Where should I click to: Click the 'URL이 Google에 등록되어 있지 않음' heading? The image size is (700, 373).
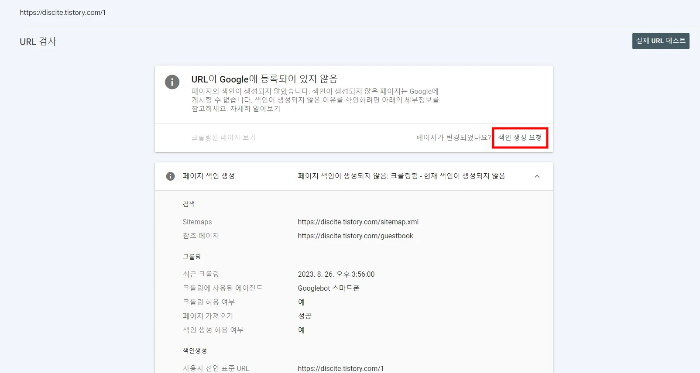point(264,79)
